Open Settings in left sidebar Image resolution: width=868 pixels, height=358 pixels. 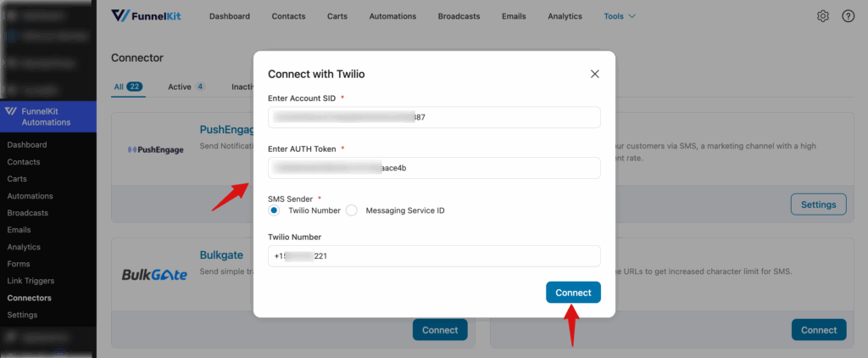click(22, 315)
